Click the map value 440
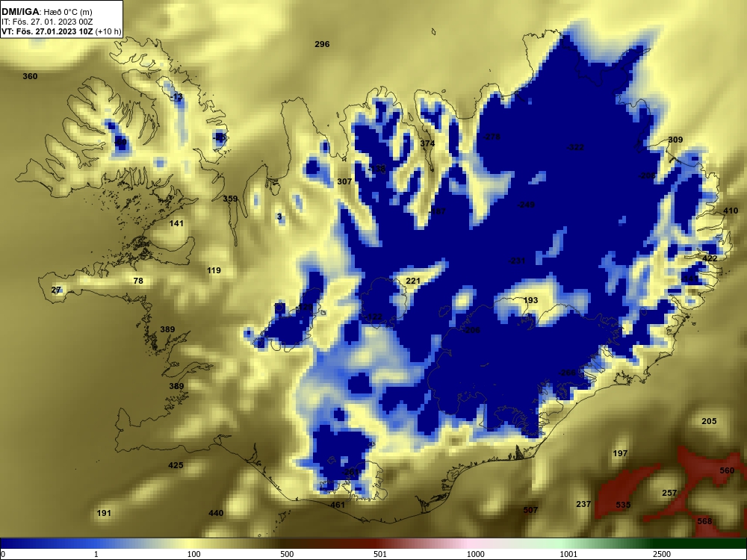 pyautogui.click(x=216, y=514)
